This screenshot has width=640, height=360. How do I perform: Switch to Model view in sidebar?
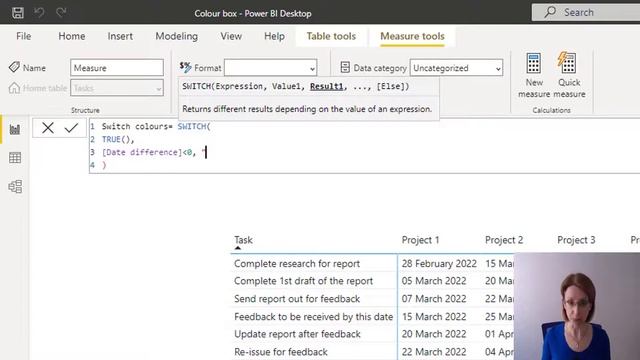tap(15, 187)
